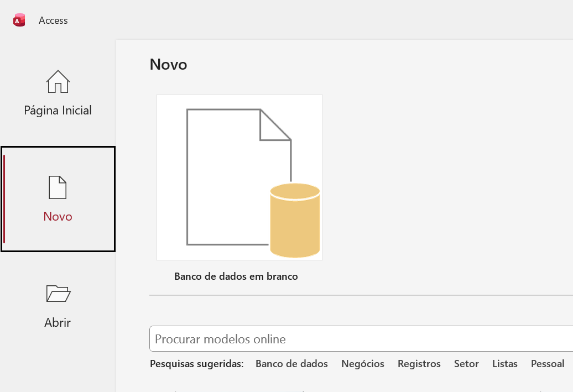The height and width of the screenshot is (392, 573).
Task: Click the Novo page heading
Action: [x=169, y=65]
